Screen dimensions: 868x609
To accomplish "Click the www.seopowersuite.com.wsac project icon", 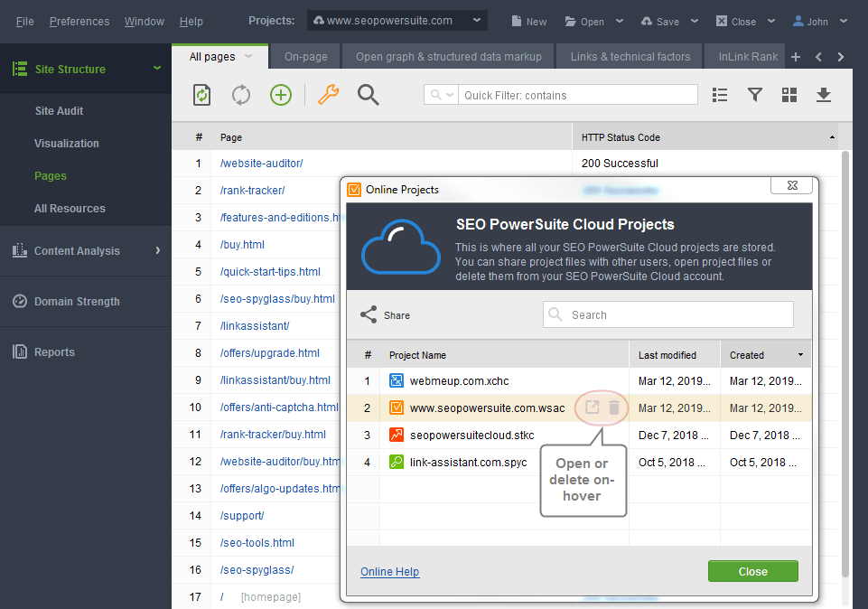I will click(397, 408).
